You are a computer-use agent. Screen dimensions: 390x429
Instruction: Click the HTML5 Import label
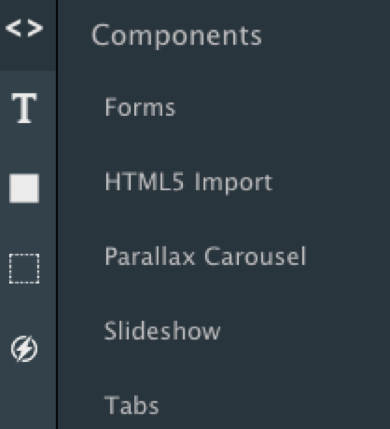[x=189, y=182]
